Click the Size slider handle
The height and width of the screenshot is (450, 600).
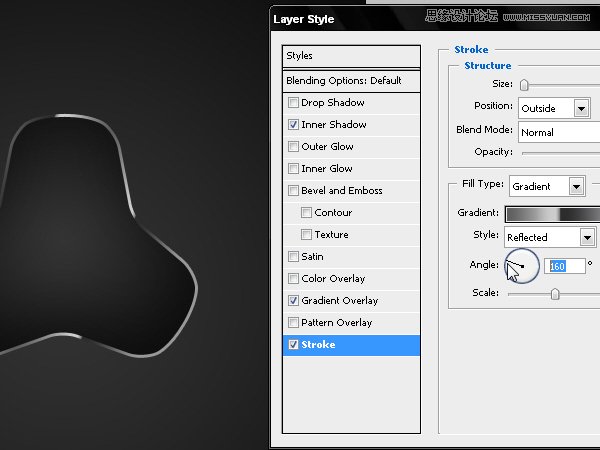click(x=524, y=85)
